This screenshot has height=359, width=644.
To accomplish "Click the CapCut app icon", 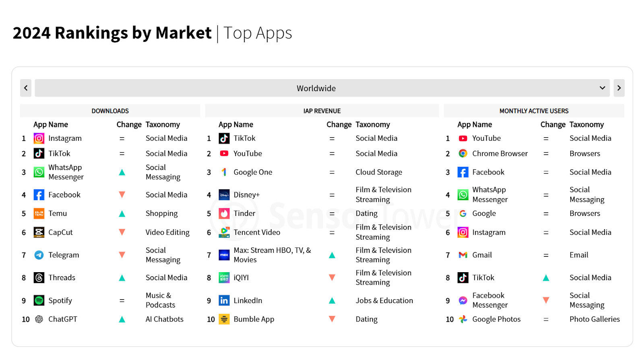I will (39, 232).
